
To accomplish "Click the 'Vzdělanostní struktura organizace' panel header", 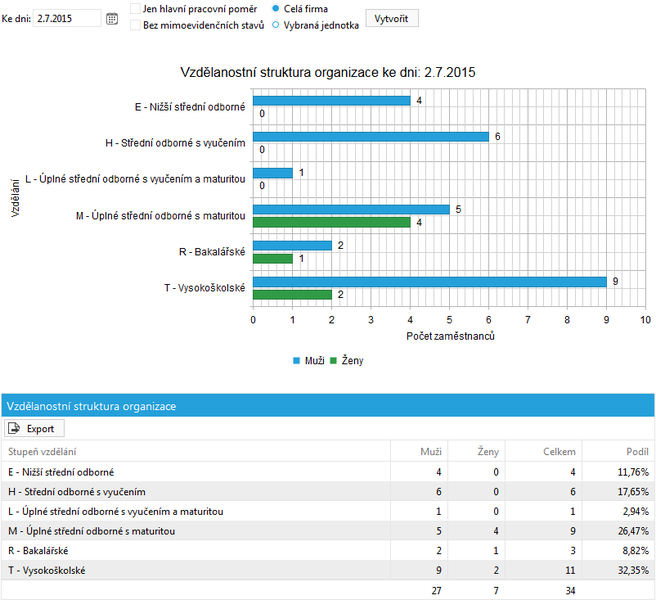I will coord(328,406).
